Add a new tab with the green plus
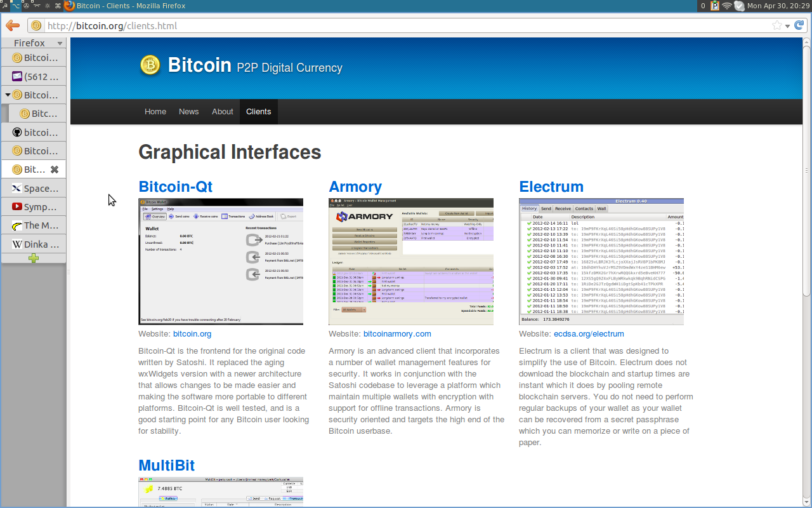The image size is (812, 508). pos(34,258)
